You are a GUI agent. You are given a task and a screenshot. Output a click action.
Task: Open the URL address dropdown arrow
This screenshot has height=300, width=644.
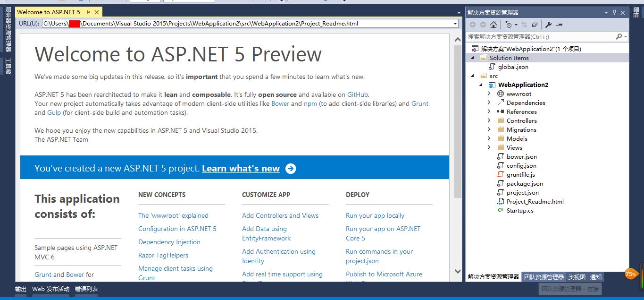tap(455, 24)
